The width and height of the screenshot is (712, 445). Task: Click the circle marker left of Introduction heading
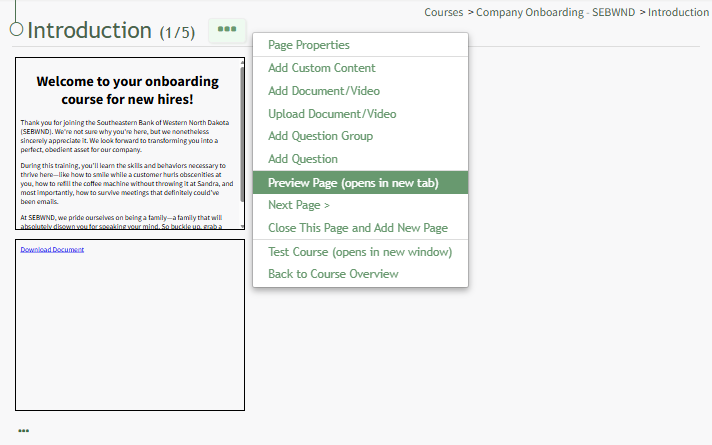[x=16, y=30]
